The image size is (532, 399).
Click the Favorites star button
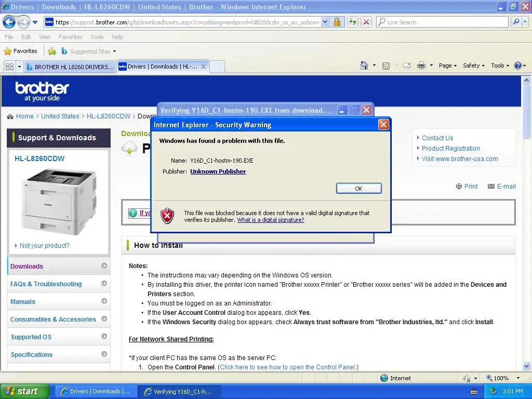point(20,51)
